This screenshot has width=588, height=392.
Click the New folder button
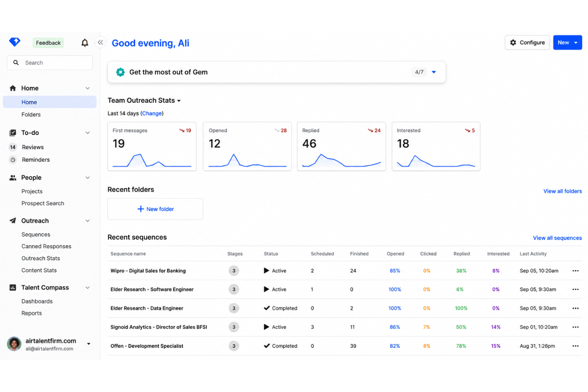tap(155, 209)
